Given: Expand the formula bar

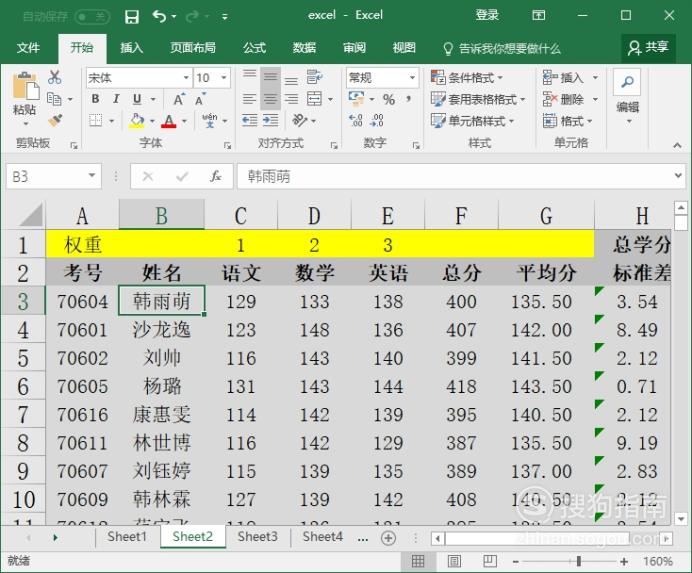Looking at the screenshot, I should [678, 176].
